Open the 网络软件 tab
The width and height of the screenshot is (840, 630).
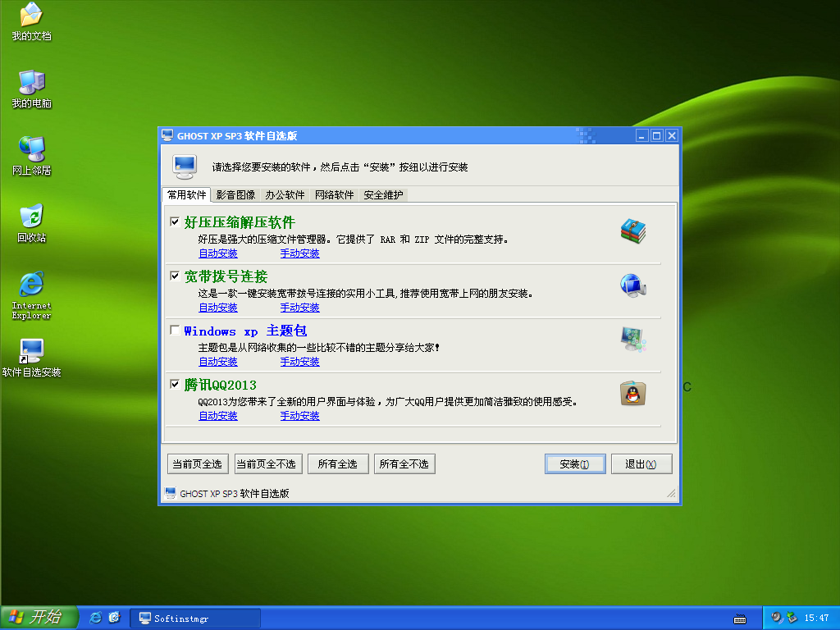pyautogui.click(x=334, y=196)
